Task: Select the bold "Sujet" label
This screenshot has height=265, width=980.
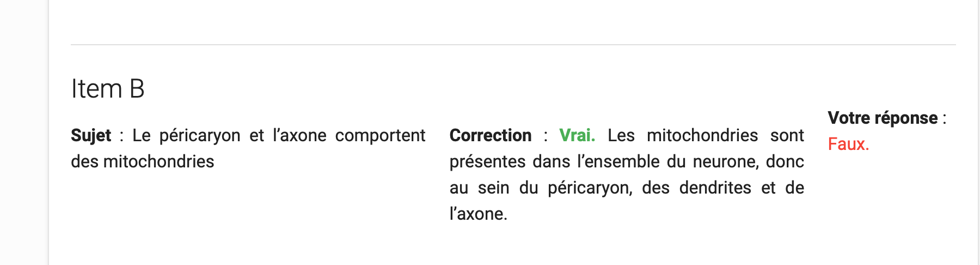Action: click(x=91, y=135)
